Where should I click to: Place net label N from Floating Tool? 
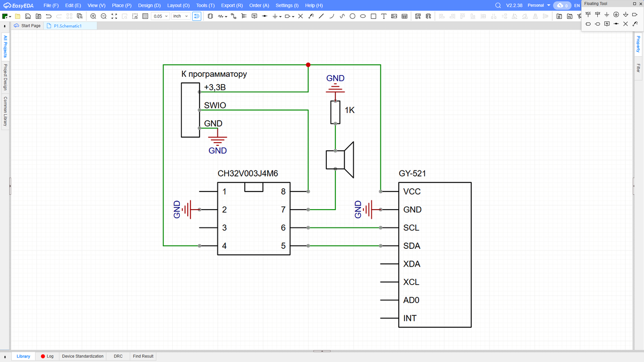click(x=606, y=24)
